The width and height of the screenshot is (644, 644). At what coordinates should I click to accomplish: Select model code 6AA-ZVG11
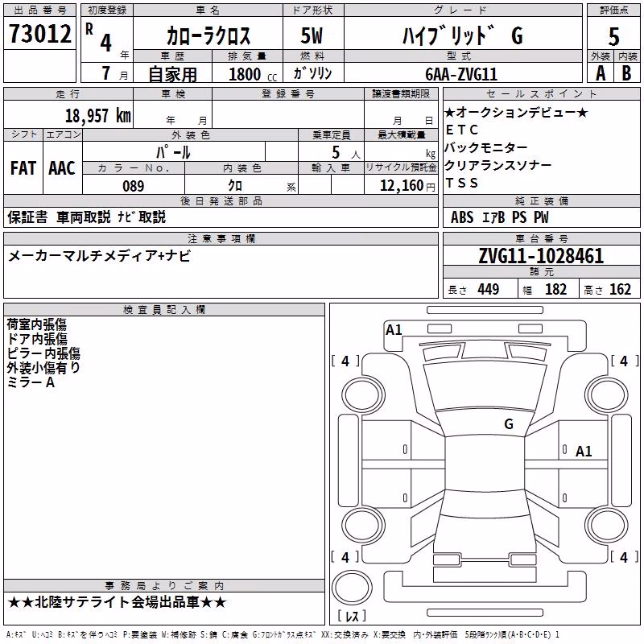point(461,74)
